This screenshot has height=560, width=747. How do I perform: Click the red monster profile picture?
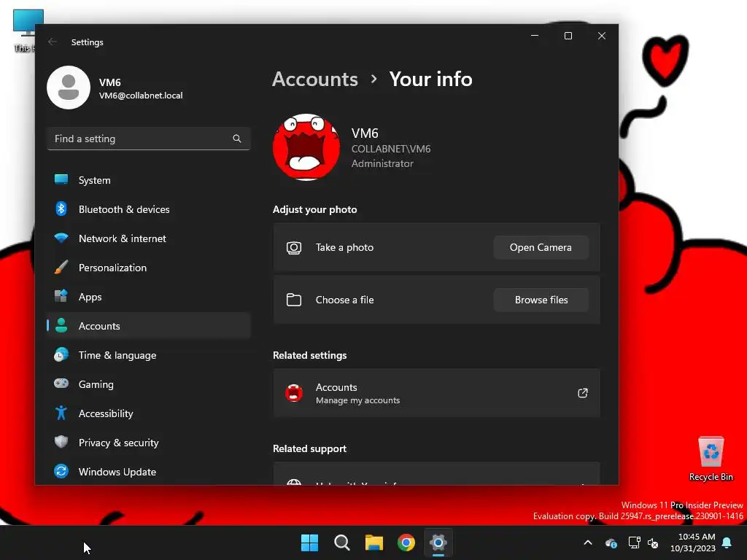306,147
